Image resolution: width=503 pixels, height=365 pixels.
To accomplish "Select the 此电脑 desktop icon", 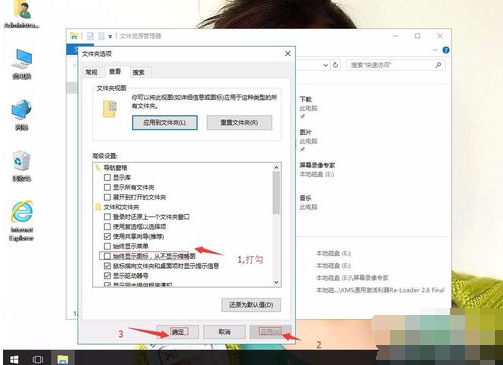I will tap(22, 64).
